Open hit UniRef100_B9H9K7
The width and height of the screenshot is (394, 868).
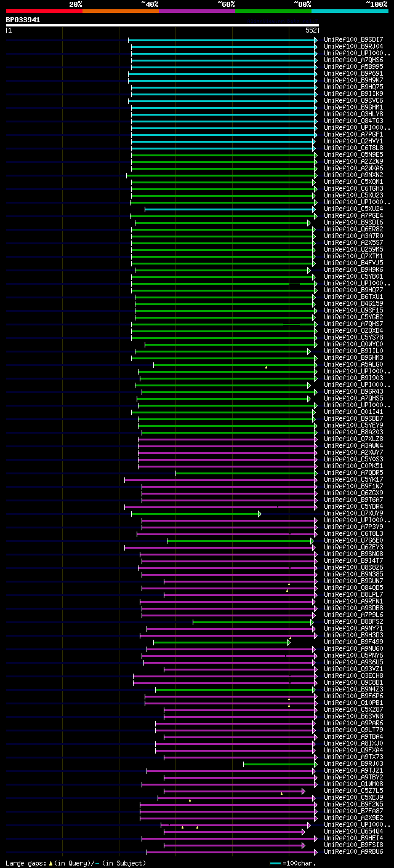point(353,80)
